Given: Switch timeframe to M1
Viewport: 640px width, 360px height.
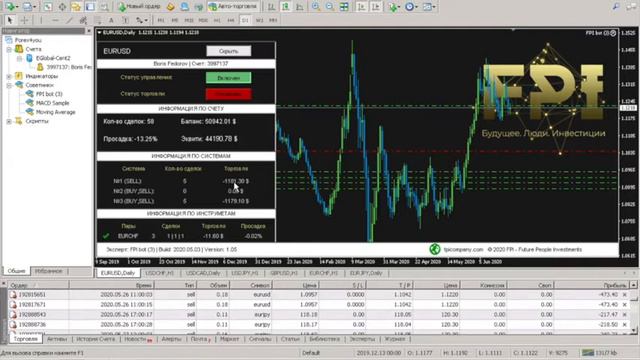Looking at the screenshot, I should coord(161,20).
